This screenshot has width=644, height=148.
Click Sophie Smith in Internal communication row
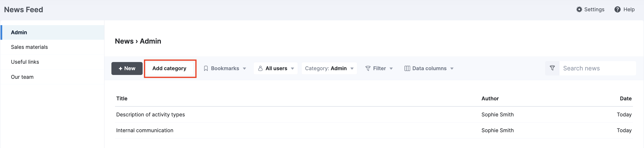pyautogui.click(x=497, y=131)
